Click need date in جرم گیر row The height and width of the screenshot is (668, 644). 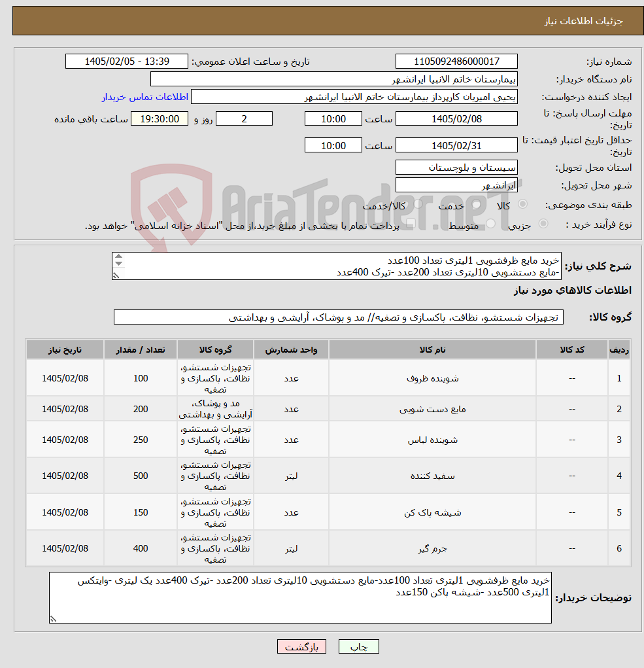coord(65,549)
